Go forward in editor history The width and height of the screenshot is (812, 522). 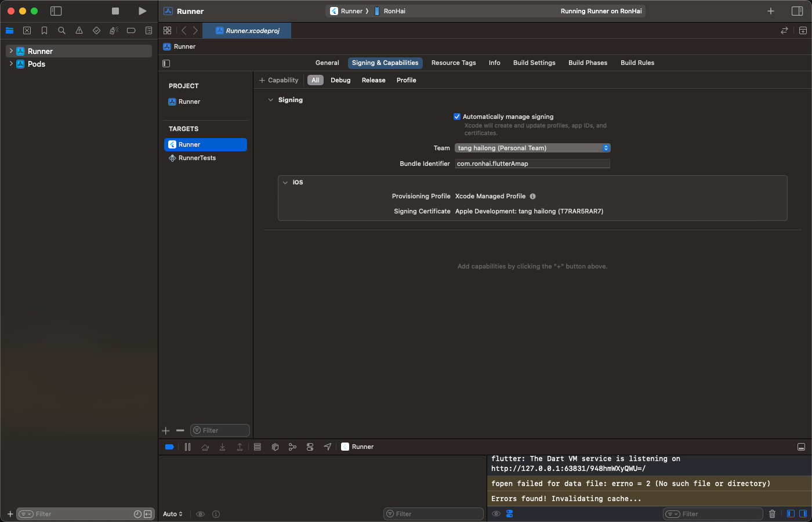(x=195, y=31)
